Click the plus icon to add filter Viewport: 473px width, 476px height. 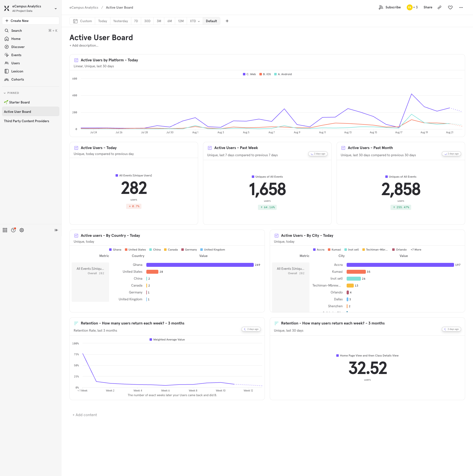tap(227, 21)
